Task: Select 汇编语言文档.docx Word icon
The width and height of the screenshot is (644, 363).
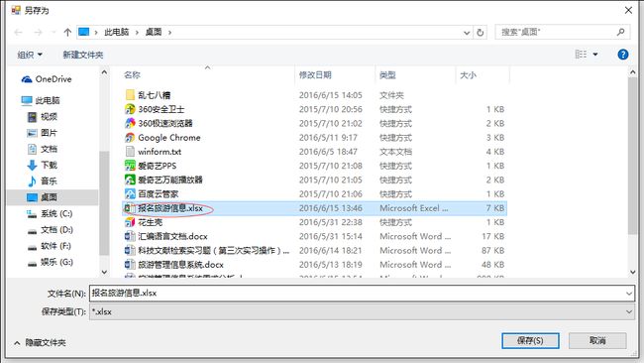Action: [130, 236]
